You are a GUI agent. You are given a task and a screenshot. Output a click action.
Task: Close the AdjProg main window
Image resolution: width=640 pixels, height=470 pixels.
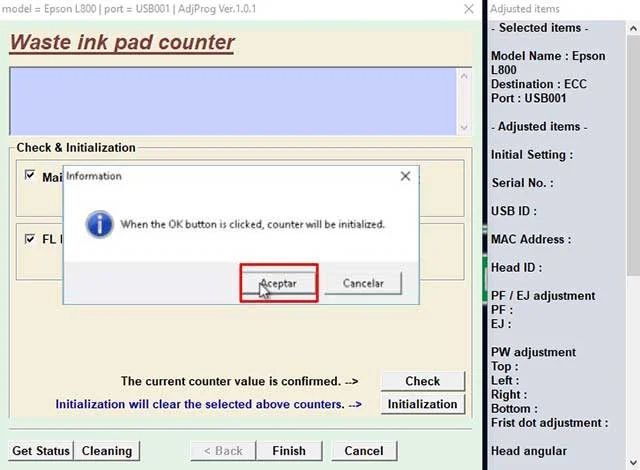(469, 8)
